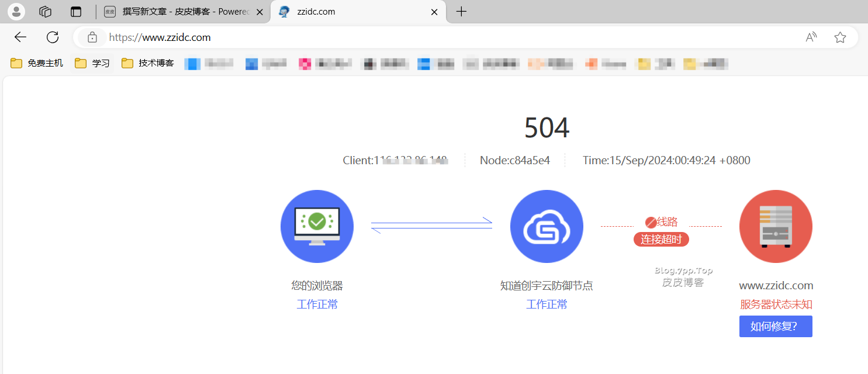Click the browser monitor checkmark icon
Viewport: 868px width, 374px height.
317,226
